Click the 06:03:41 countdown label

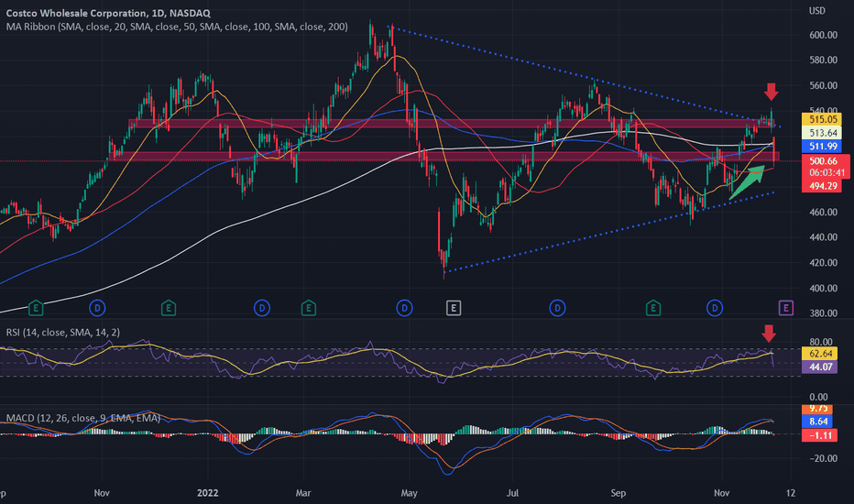(x=825, y=173)
